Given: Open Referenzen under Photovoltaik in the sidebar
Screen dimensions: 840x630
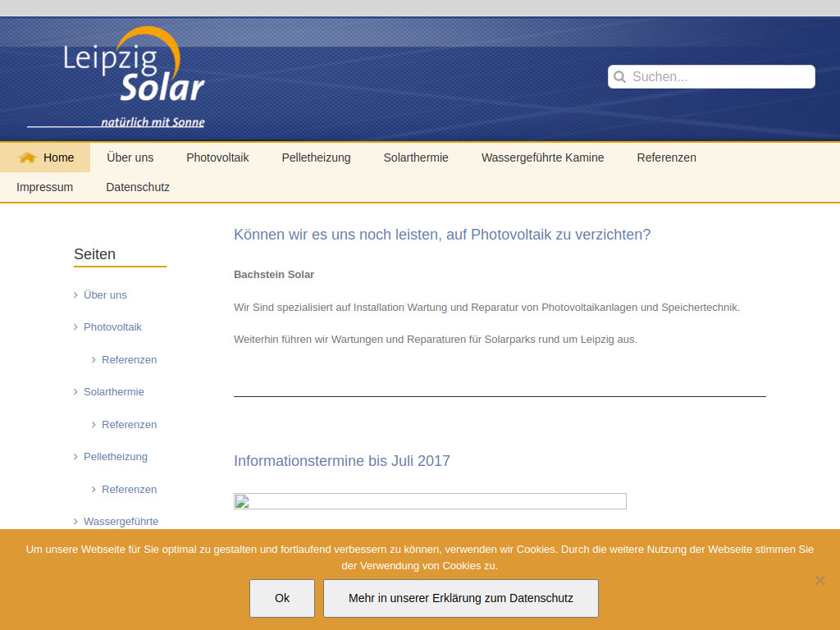Looking at the screenshot, I should [129, 359].
